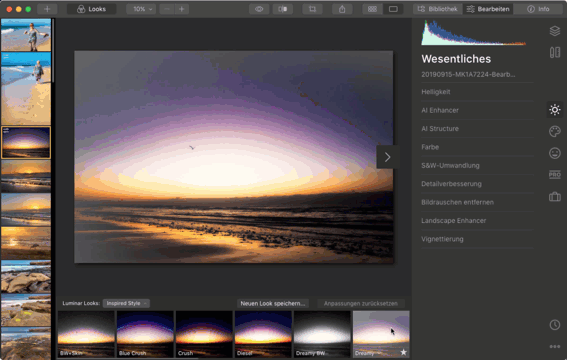Open the 10% zoom dropdown

pyautogui.click(x=141, y=9)
